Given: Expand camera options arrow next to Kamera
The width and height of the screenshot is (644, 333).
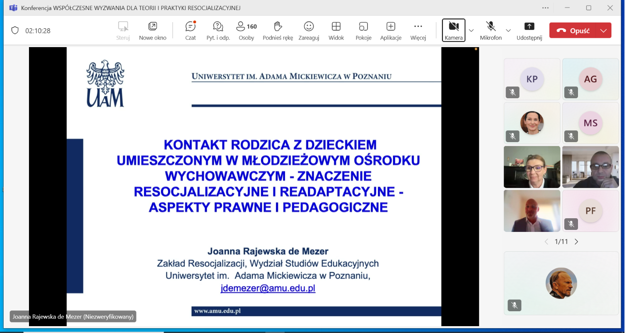Looking at the screenshot, I should pos(471,31).
